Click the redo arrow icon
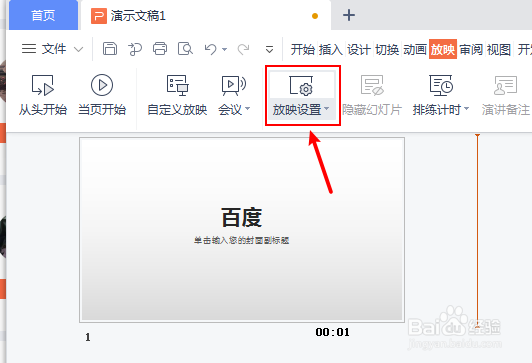The image size is (532, 363). 243,49
